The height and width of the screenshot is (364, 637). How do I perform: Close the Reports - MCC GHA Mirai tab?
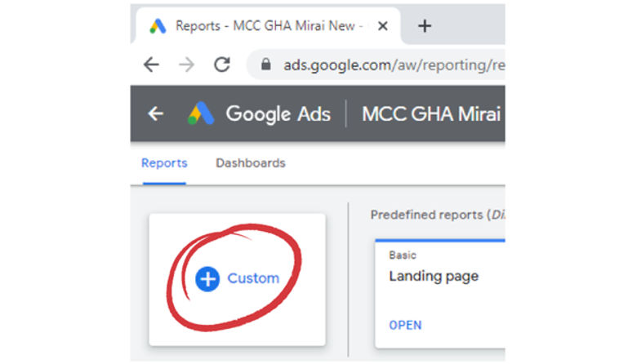(382, 26)
